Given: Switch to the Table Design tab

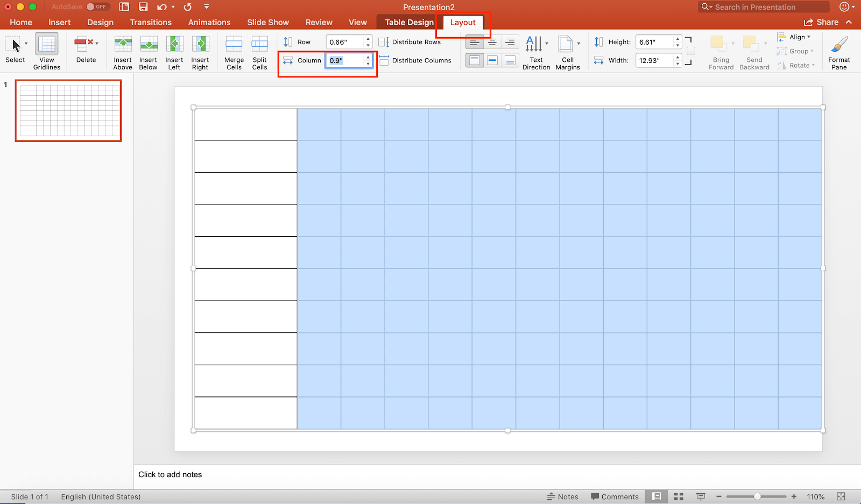Looking at the screenshot, I should coord(407,22).
